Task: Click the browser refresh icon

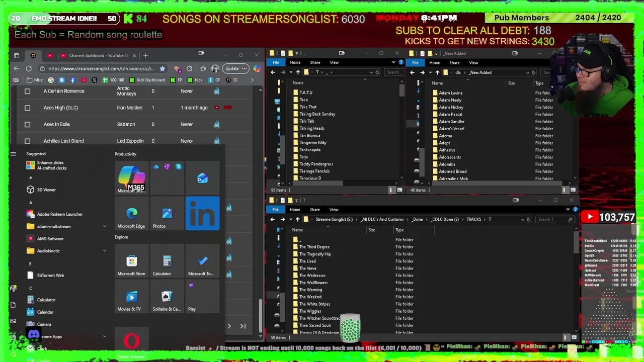Action: point(29,68)
